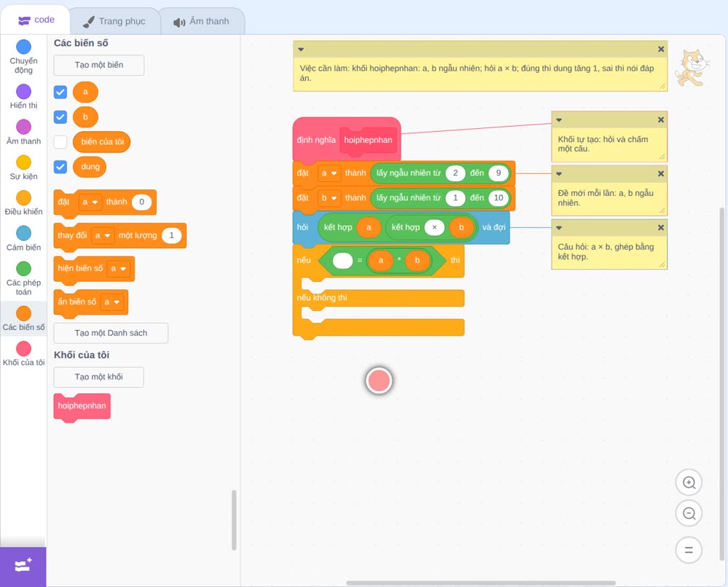Open variable dropdown in hiện biến số block
Screen dimensions: 728x587
[119, 269]
